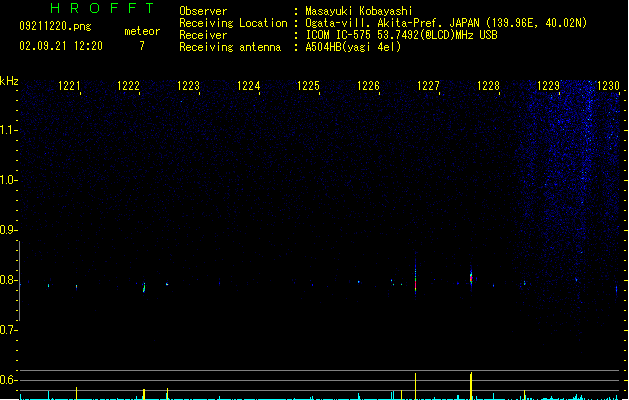Click the Receiving Location label

[x=233, y=23]
